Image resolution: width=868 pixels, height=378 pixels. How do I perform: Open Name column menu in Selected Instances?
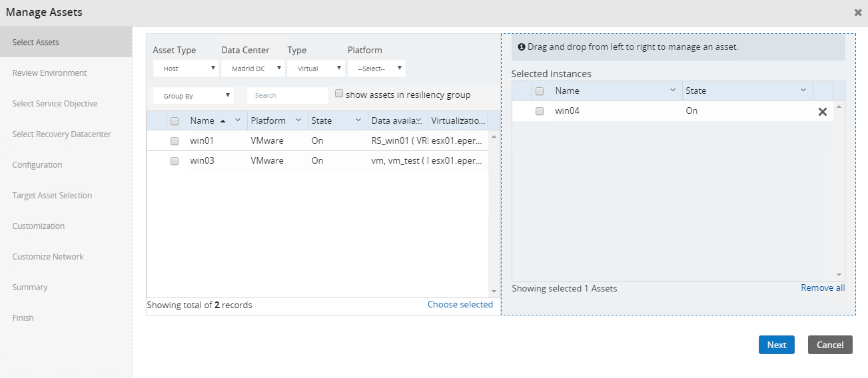[672, 91]
